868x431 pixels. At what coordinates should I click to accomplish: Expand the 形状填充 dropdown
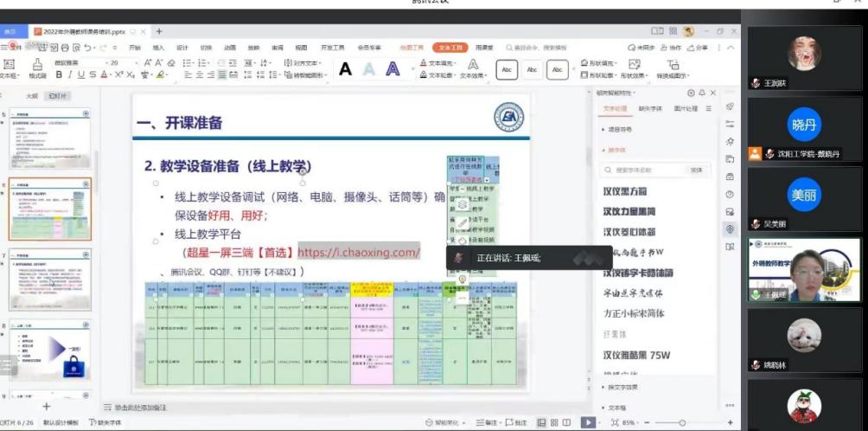(616, 63)
